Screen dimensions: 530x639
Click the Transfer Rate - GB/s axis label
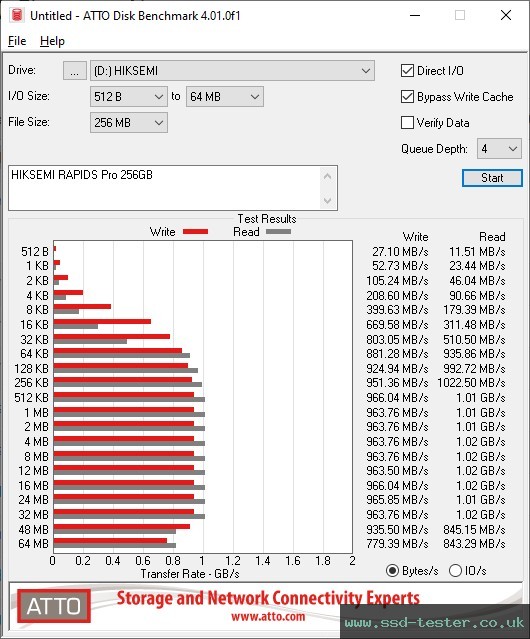190,574
